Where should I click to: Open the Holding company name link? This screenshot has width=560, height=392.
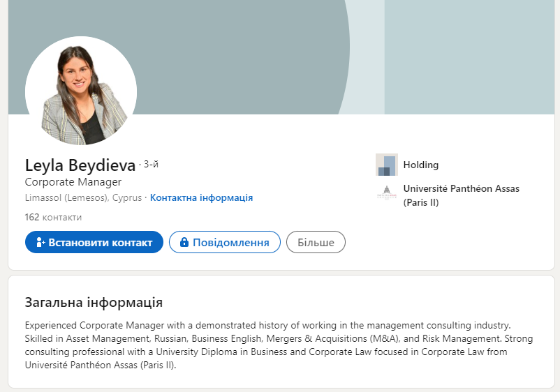tap(421, 165)
